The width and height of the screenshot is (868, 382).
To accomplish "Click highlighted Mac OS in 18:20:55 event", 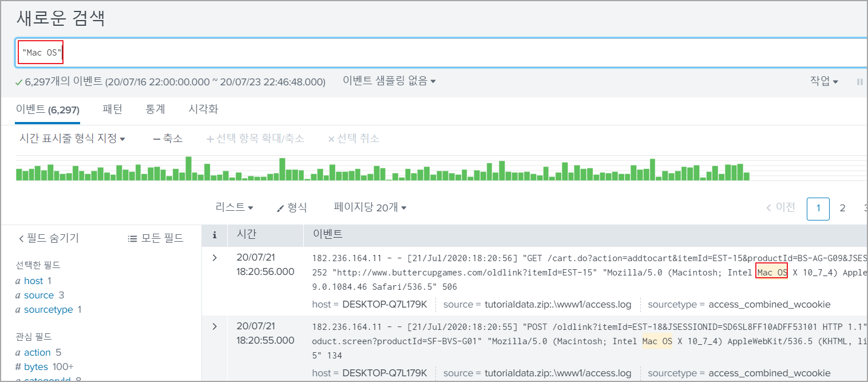I will pyautogui.click(x=657, y=342).
